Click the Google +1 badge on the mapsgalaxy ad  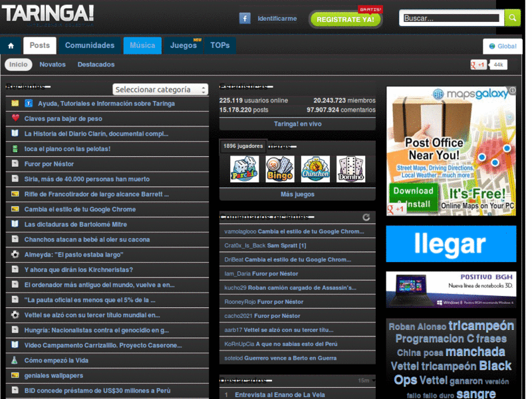click(x=396, y=209)
